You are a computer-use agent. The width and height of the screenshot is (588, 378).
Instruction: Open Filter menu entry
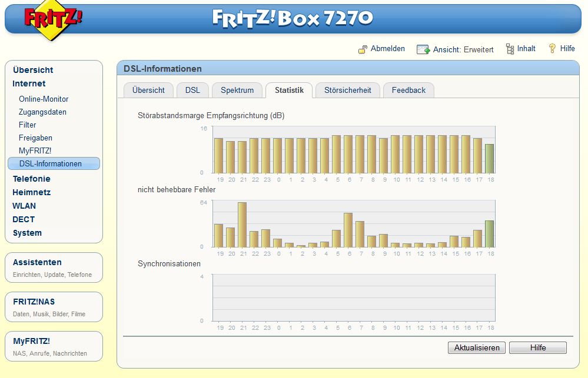point(28,125)
